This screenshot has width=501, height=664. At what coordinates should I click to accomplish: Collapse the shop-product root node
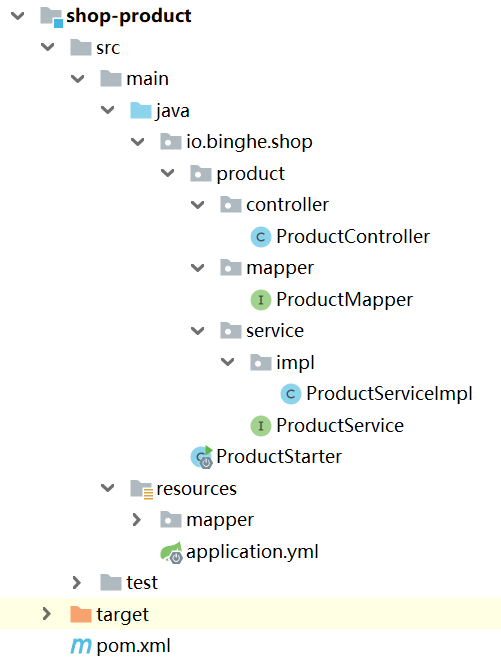(18, 16)
